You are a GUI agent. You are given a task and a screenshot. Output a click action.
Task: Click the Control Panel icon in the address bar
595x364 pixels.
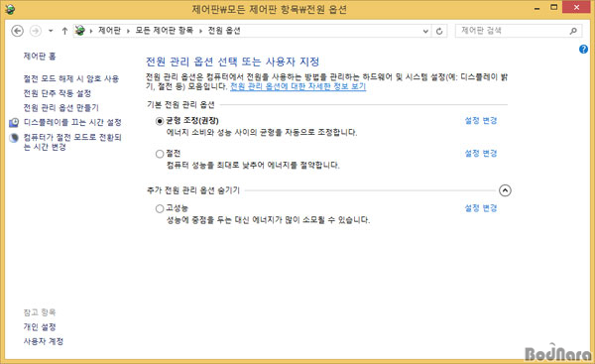click(x=80, y=31)
